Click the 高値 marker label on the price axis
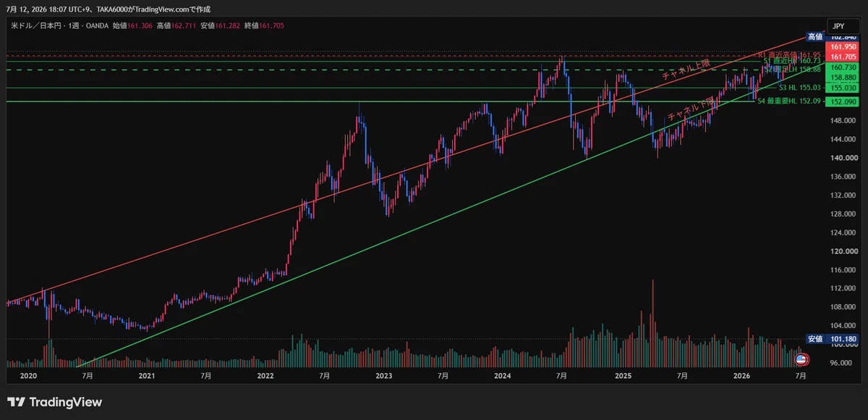Viewport: 868px width, 420px height. [x=816, y=36]
